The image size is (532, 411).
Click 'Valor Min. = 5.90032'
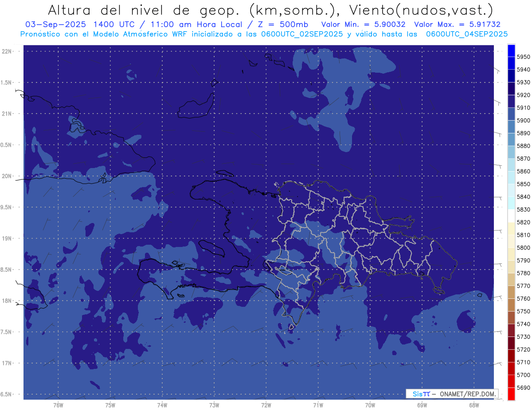pos(363,25)
